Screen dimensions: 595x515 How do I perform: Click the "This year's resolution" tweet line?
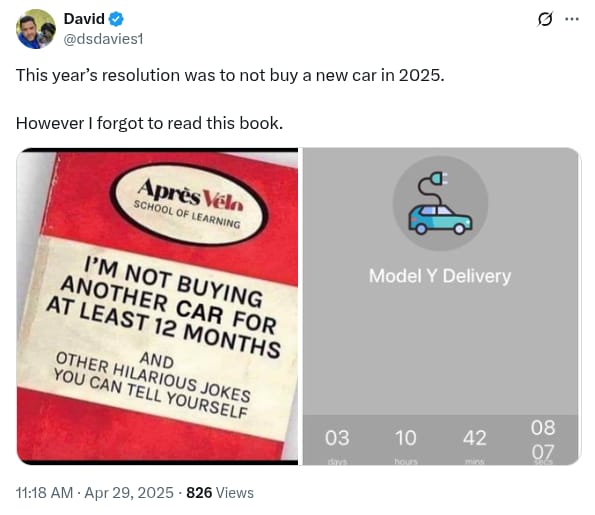click(x=230, y=75)
